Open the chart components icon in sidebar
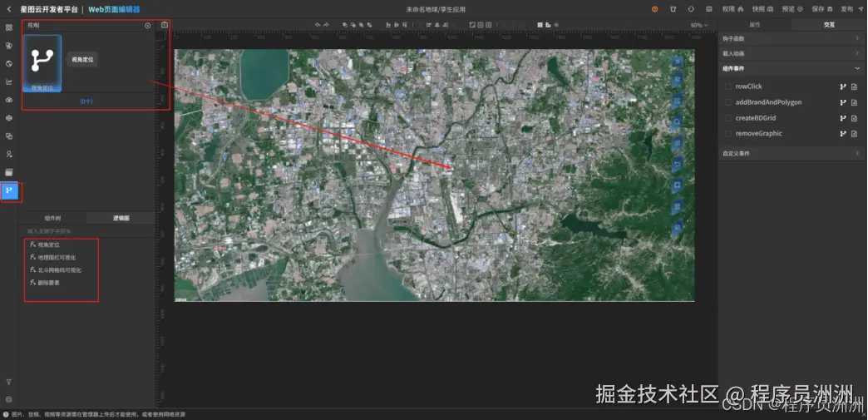This screenshot has width=868, height=420. pyautogui.click(x=9, y=82)
